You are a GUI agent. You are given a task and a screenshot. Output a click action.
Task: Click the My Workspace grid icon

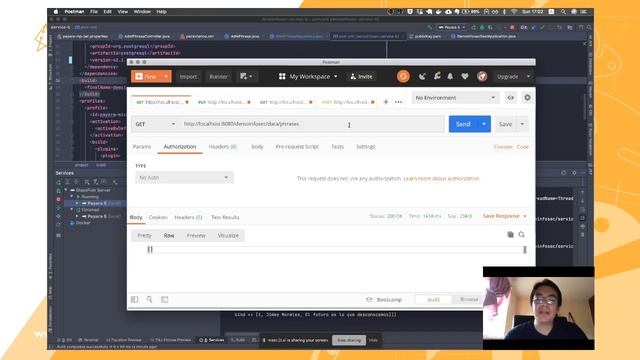pos(282,76)
